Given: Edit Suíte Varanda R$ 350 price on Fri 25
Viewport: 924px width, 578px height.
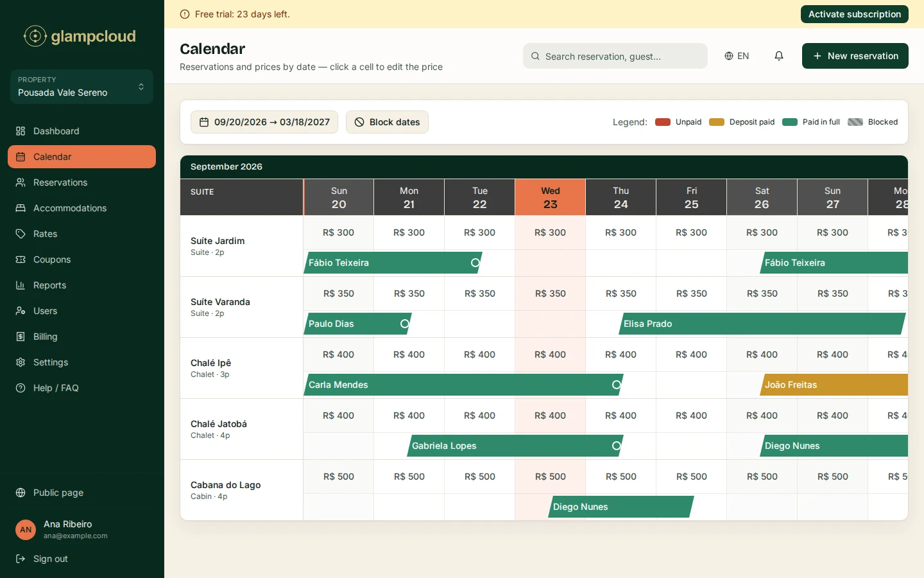Looking at the screenshot, I should [x=692, y=293].
